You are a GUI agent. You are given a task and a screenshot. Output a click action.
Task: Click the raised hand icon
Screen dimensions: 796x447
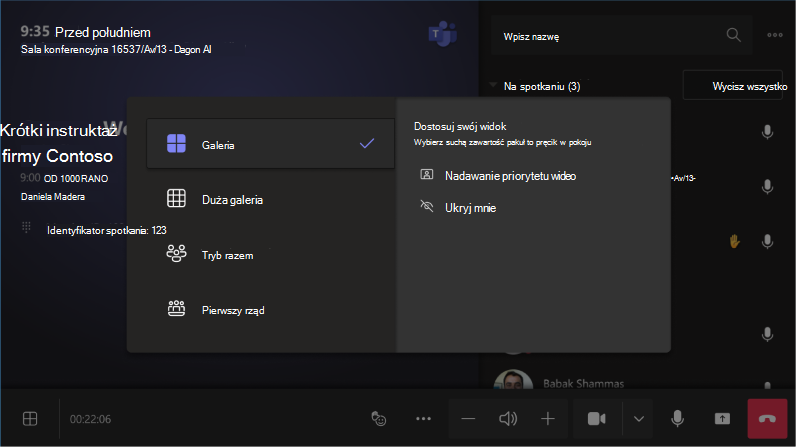734,242
